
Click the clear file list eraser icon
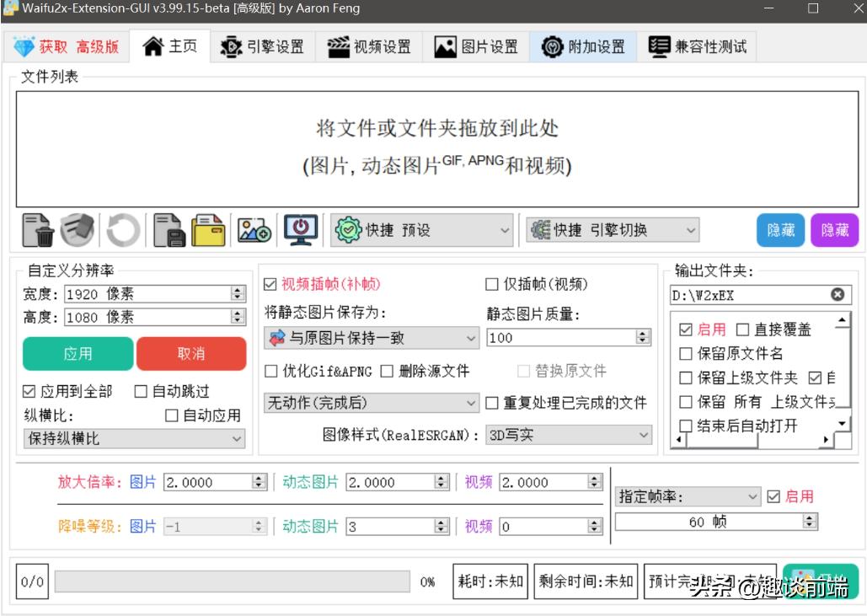pos(76,229)
